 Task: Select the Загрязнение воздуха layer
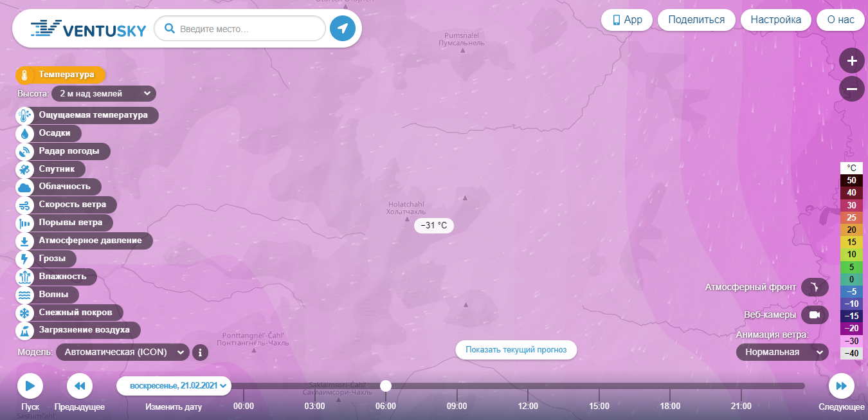(x=78, y=331)
